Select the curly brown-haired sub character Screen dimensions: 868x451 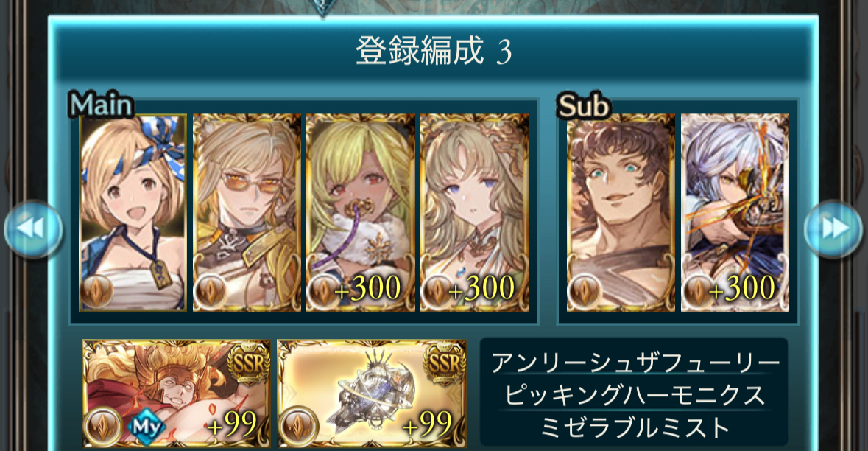click(621, 212)
